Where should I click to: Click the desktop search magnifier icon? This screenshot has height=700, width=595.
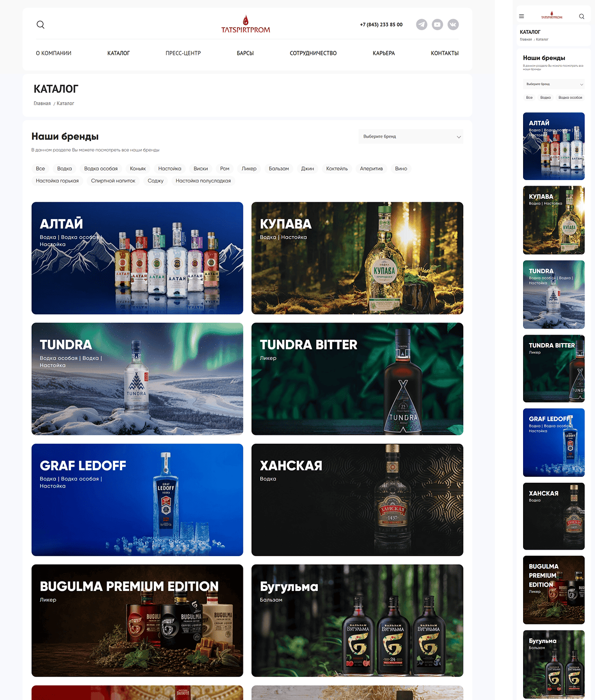(x=40, y=24)
